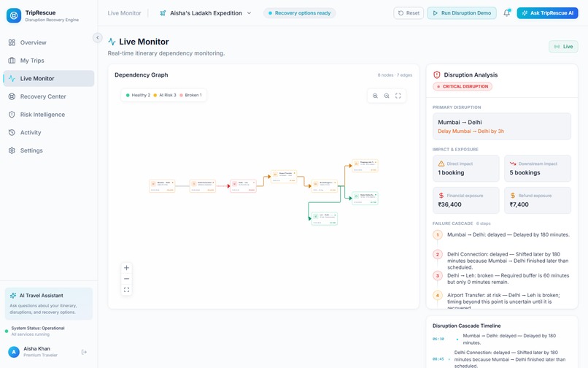The width and height of the screenshot is (588, 368).
Task: View the Activity page
Action: 49,133
